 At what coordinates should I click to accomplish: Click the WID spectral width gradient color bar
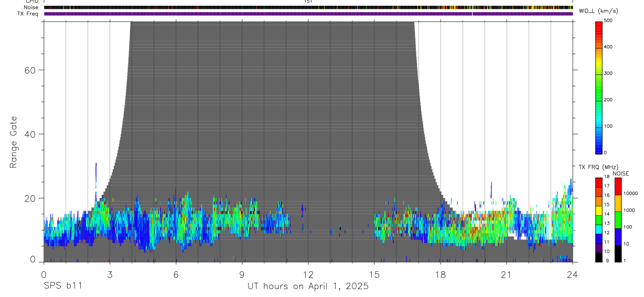pos(598,87)
